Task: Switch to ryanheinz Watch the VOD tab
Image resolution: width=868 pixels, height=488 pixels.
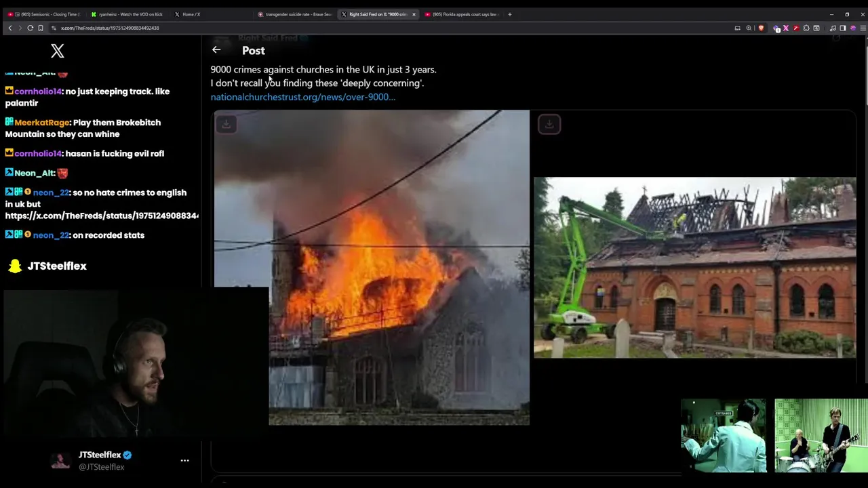Action: 127,14
